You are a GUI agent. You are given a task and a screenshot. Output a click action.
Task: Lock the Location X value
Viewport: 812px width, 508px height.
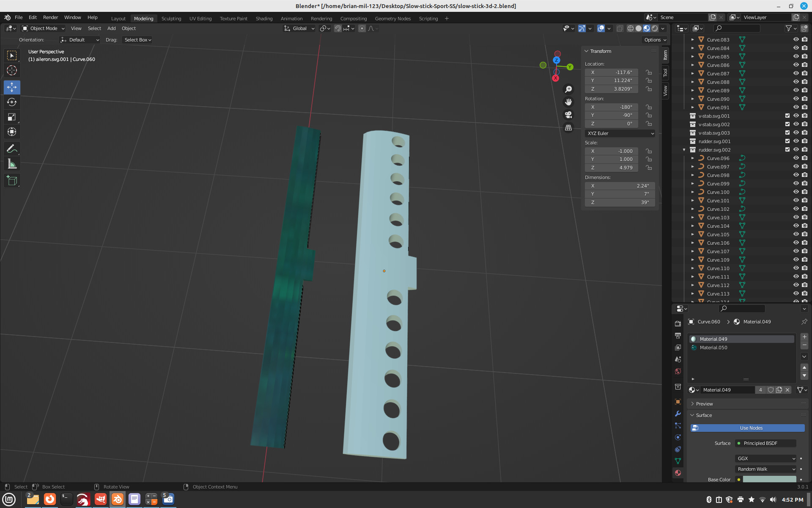(649, 72)
